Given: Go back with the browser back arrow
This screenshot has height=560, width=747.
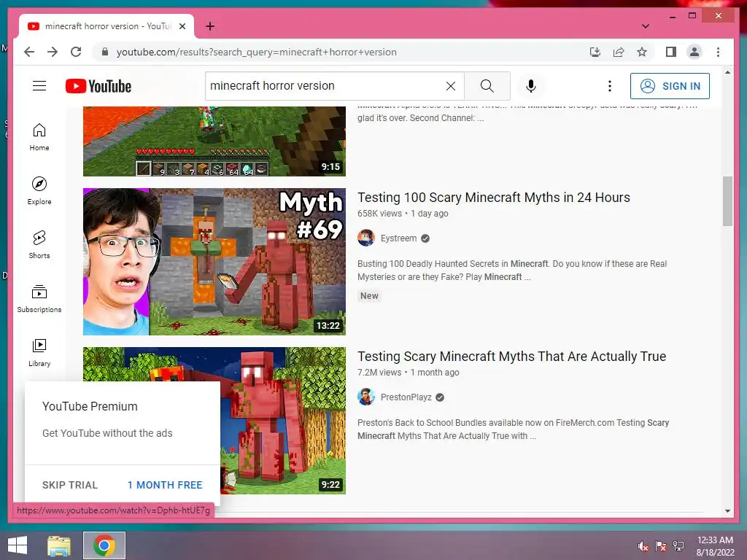Looking at the screenshot, I should tap(29, 52).
